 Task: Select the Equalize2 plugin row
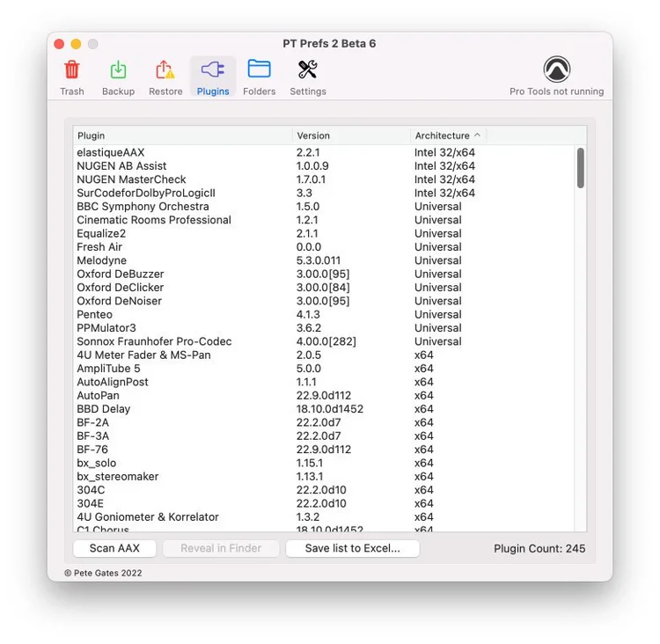point(323,233)
